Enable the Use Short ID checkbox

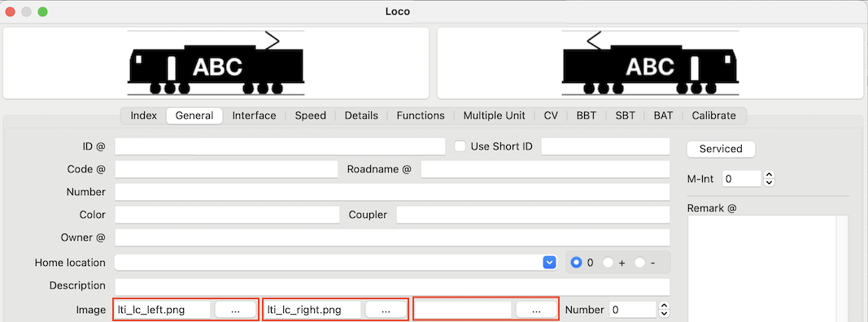point(460,146)
